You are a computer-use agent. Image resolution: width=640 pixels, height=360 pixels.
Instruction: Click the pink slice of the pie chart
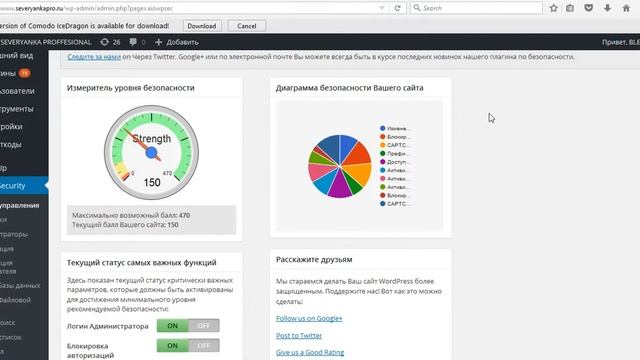coord(320,171)
